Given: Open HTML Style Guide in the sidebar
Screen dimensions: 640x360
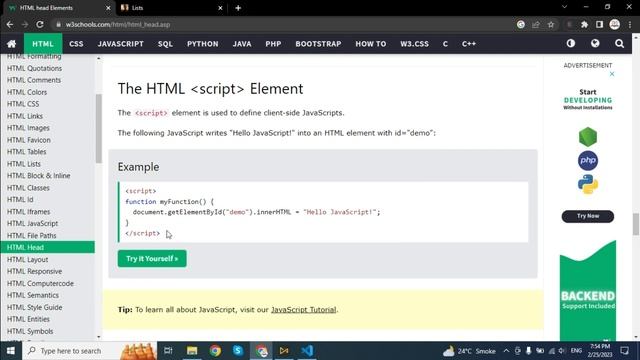Looking at the screenshot, I should coord(34,307).
